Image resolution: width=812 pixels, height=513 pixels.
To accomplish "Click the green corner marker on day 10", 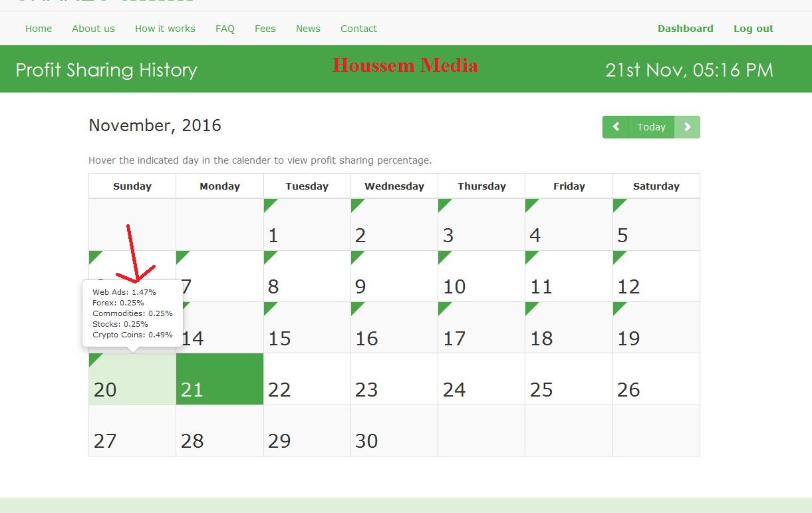I will [x=443, y=256].
